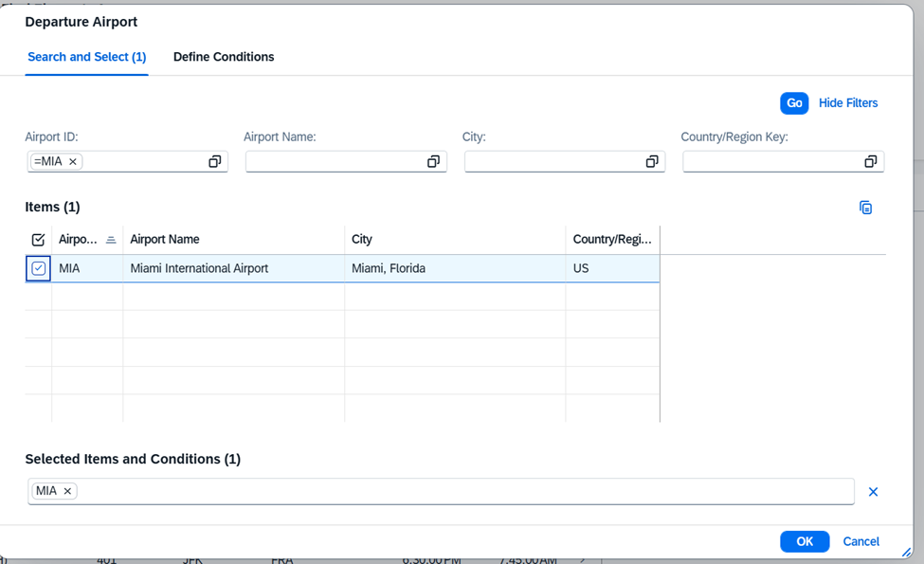
Task: Clear all selected items and conditions
Action: coord(873,492)
